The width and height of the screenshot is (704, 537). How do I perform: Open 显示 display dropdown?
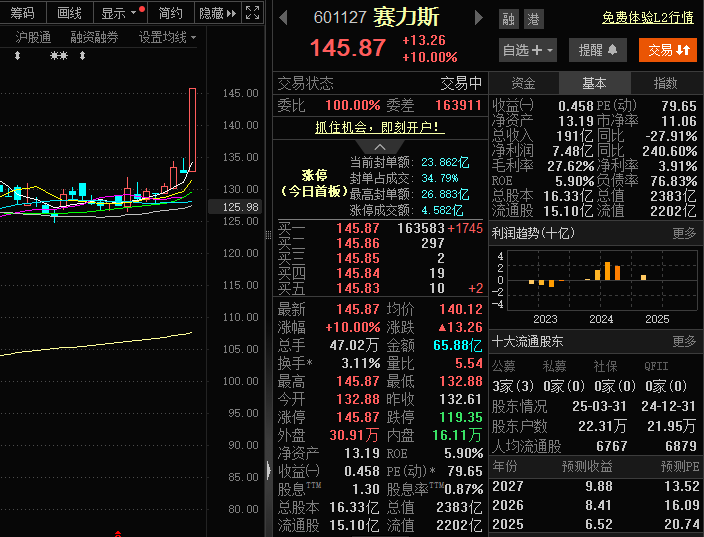point(119,13)
